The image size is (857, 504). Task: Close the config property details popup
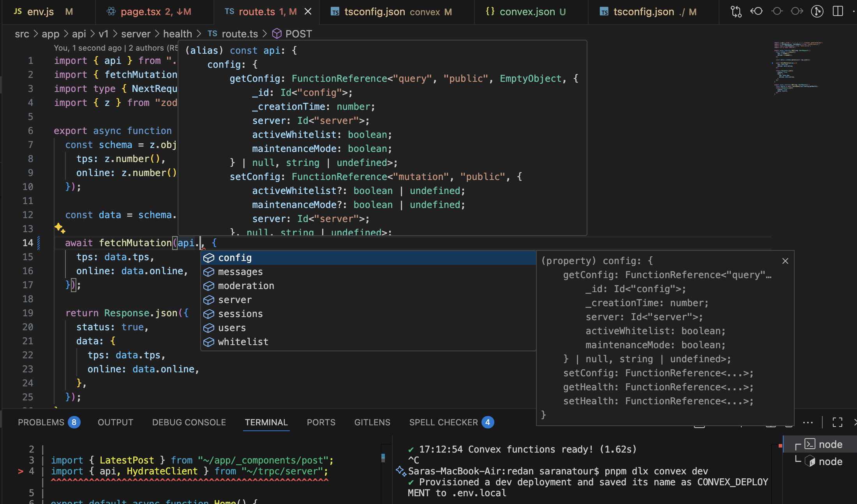click(785, 261)
